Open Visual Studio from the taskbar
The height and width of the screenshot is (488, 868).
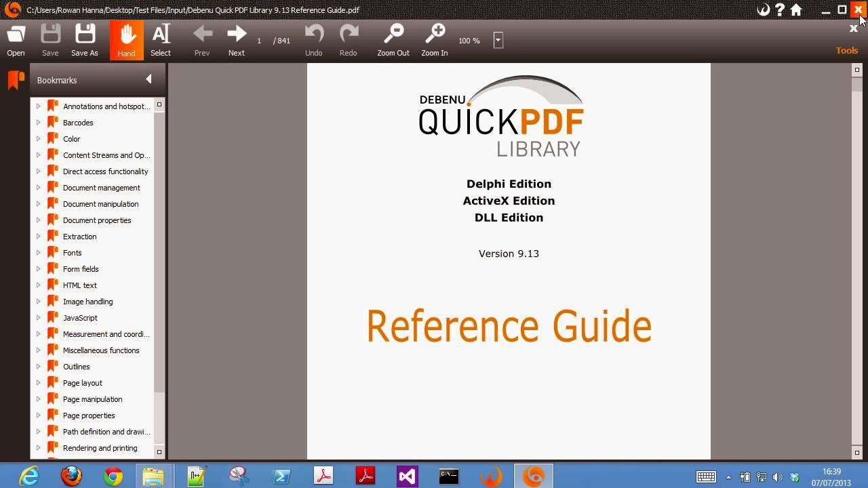(408, 476)
